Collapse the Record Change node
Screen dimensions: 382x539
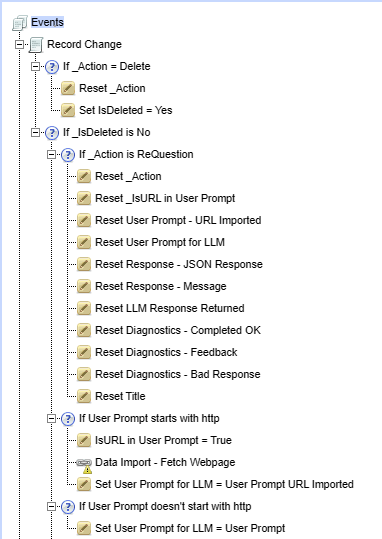coord(20,45)
